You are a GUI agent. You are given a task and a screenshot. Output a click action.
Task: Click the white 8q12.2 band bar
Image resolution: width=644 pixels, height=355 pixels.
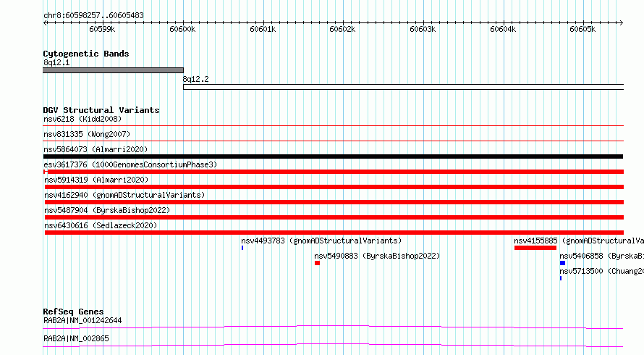pyautogui.click(x=403, y=87)
